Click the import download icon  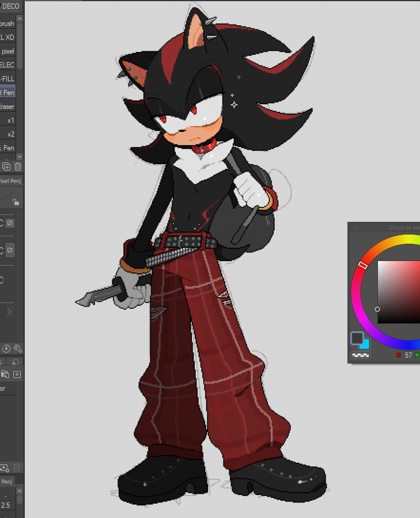point(17,374)
